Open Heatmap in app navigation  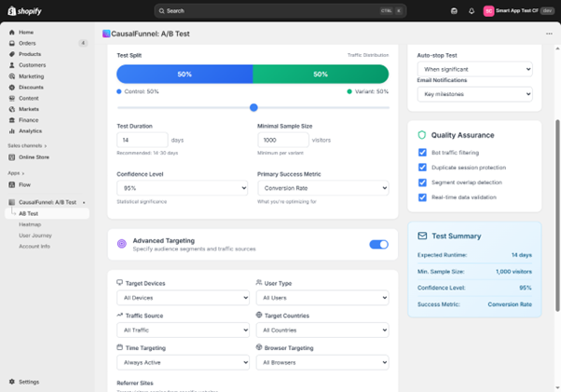(30, 224)
